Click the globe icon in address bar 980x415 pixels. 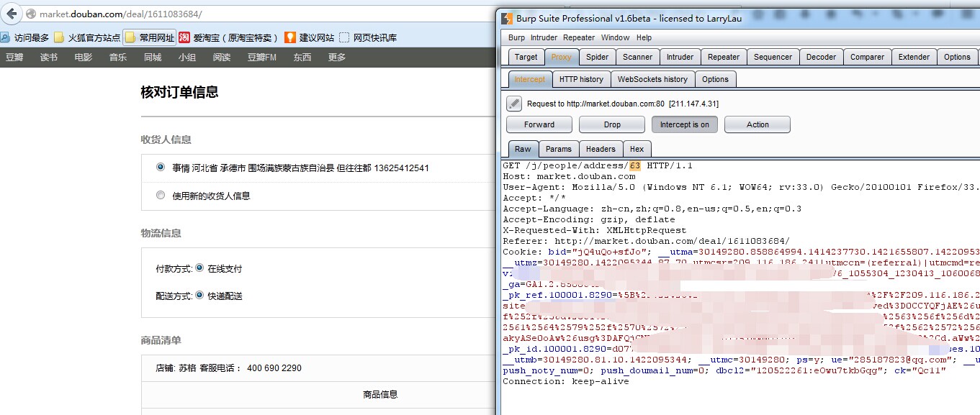click(30, 14)
